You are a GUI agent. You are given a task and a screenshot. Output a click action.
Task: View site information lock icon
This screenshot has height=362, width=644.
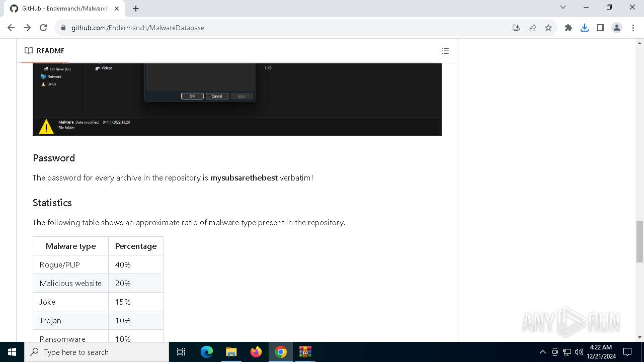pos(63,28)
